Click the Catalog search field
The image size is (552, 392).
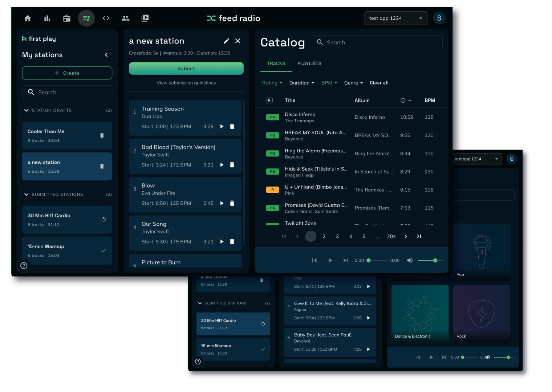pos(378,42)
